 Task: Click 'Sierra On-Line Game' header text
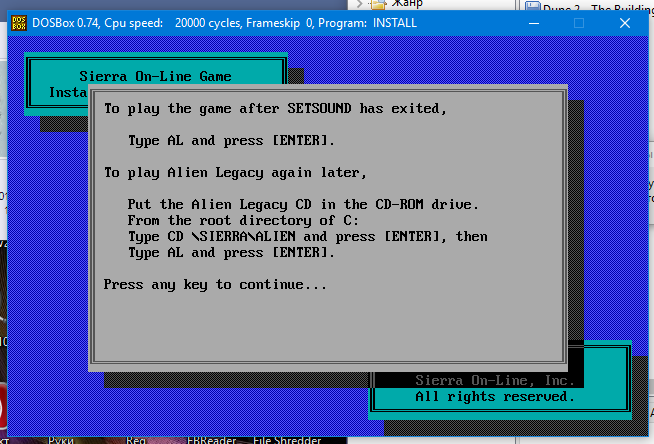(155, 76)
